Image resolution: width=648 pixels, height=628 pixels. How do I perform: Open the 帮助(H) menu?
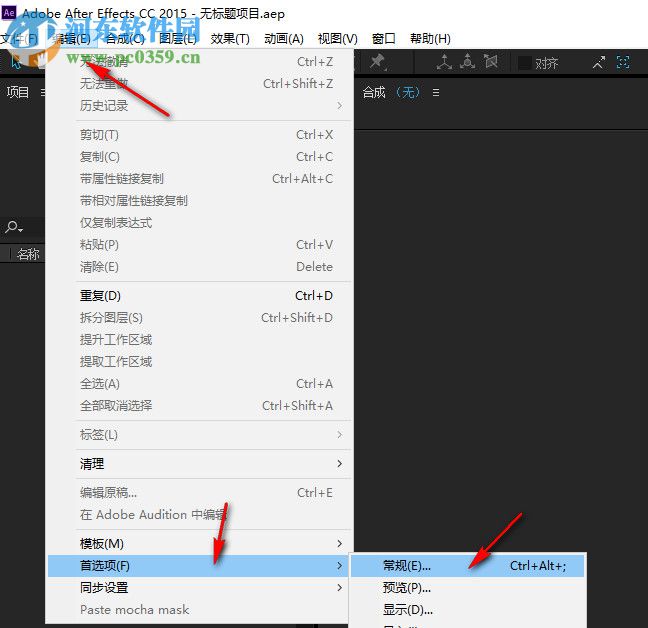coord(430,39)
